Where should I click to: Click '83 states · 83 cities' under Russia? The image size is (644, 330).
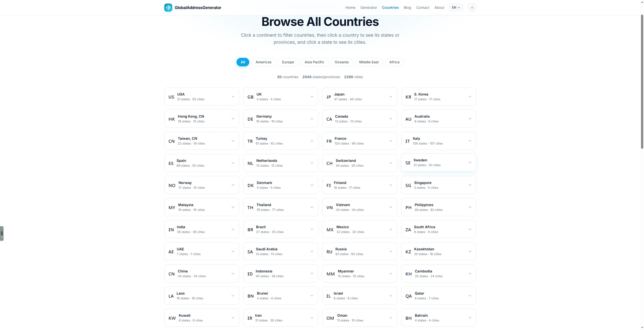coord(349,254)
